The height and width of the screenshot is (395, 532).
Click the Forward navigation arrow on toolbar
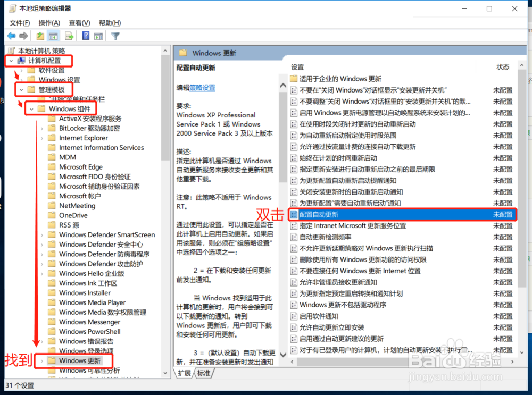click(24, 36)
